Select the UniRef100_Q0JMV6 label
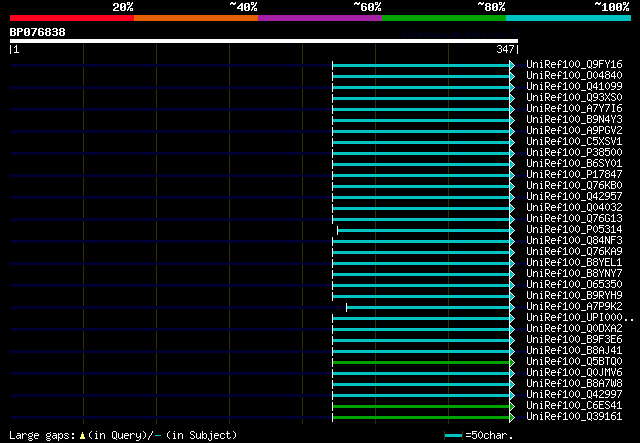This screenshot has height=443, width=640. click(574, 373)
